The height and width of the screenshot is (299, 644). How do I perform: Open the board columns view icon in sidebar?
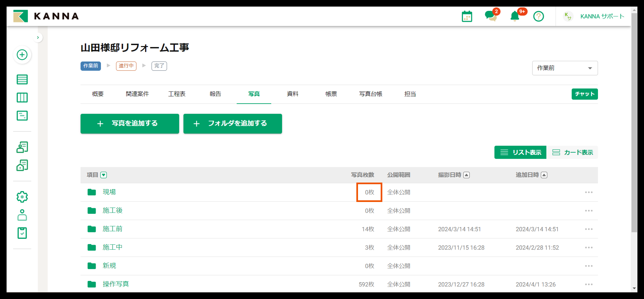click(x=22, y=98)
